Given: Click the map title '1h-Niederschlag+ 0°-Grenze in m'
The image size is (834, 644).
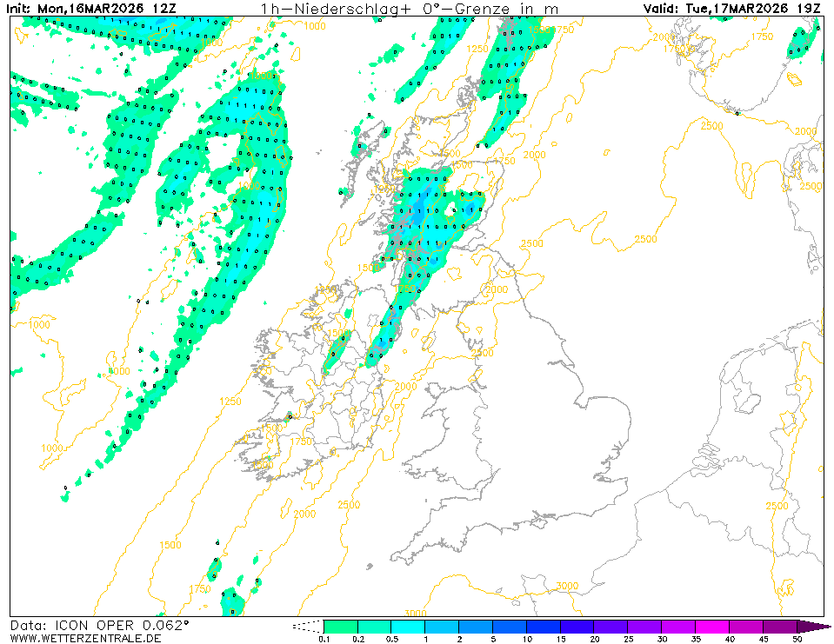Looking at the screenshot, I should tap(409, 9).
